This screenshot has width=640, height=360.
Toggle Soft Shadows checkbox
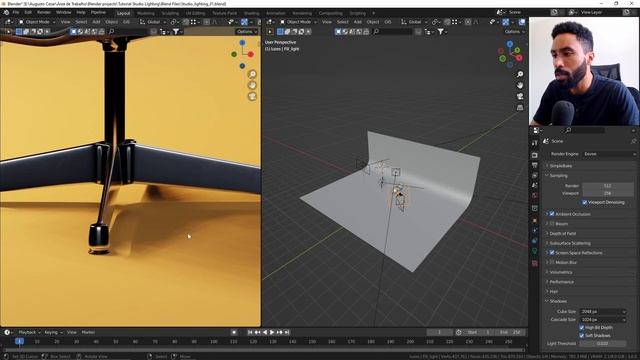pos(582,336)
